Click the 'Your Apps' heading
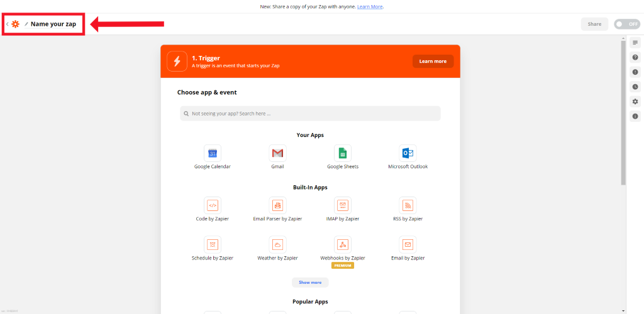The image size is (644, 314). [310, 135]
